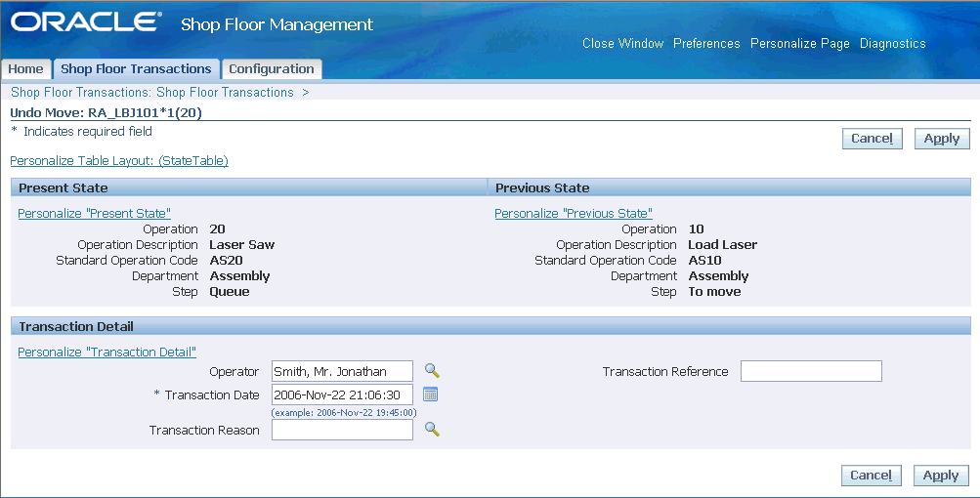The image size is (980, 498).
Task: Switch to the Home tab
Action: [x=25, y=68]
